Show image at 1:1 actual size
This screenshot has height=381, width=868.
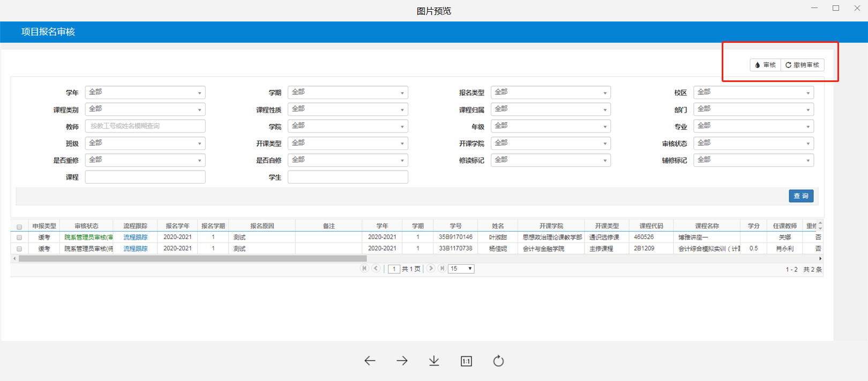point(466,361)
